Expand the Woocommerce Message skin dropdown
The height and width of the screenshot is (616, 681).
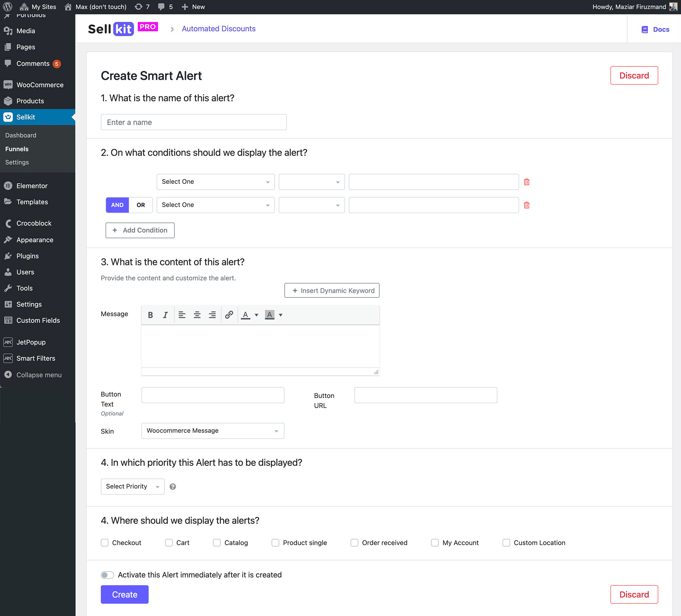pyautogui.click(x=212, y=431)
